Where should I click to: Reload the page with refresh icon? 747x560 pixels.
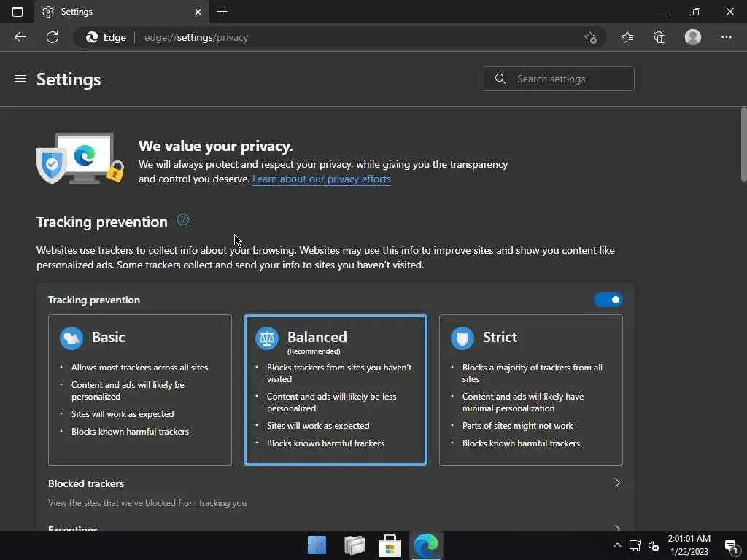53,37
